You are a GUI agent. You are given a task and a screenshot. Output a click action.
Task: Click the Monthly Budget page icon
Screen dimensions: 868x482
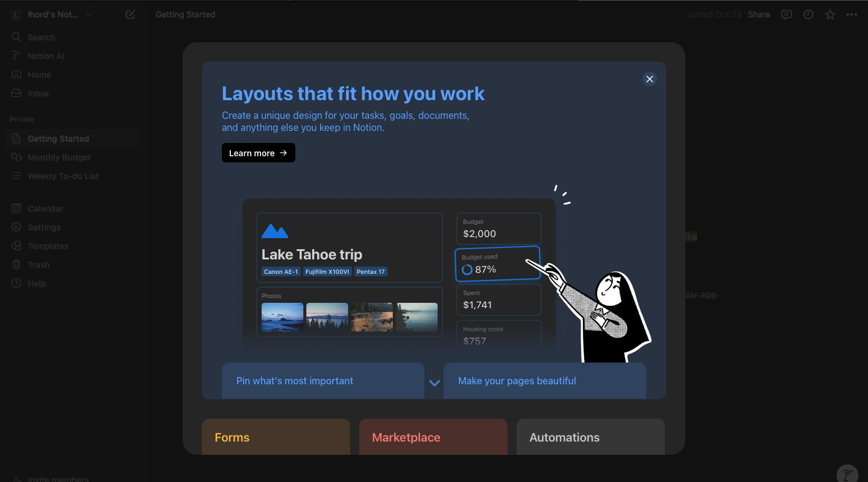tap(16, 157)
